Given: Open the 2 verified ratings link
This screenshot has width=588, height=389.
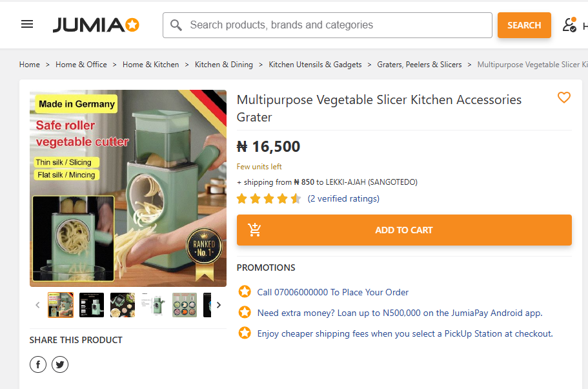Looking at the screenshot, I should [343, 198].
